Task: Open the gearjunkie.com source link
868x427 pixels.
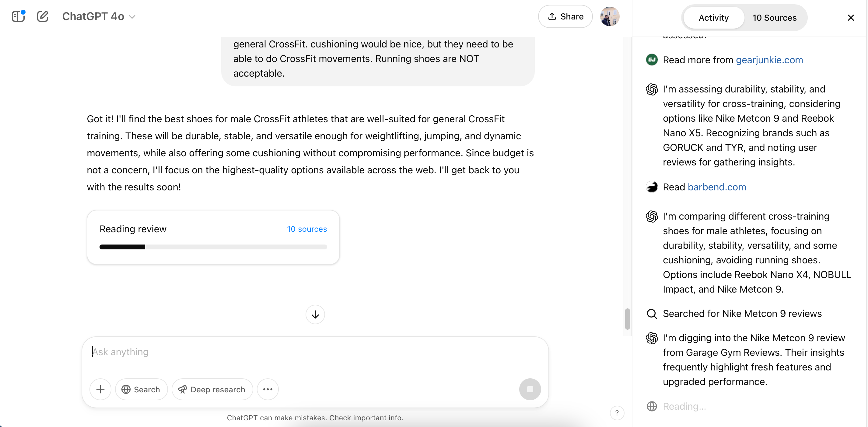Action: coord(769,60)
